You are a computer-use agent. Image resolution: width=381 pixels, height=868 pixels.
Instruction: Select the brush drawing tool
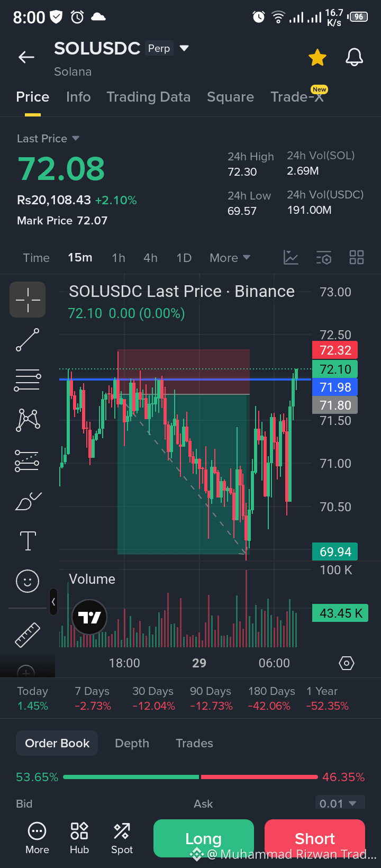(28, 501)
